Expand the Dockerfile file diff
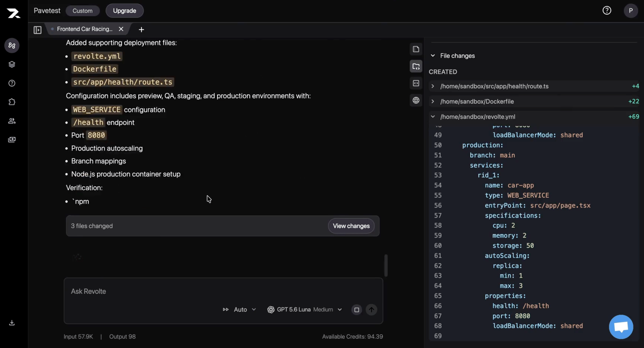644x348 pixels. pos(433,101)
